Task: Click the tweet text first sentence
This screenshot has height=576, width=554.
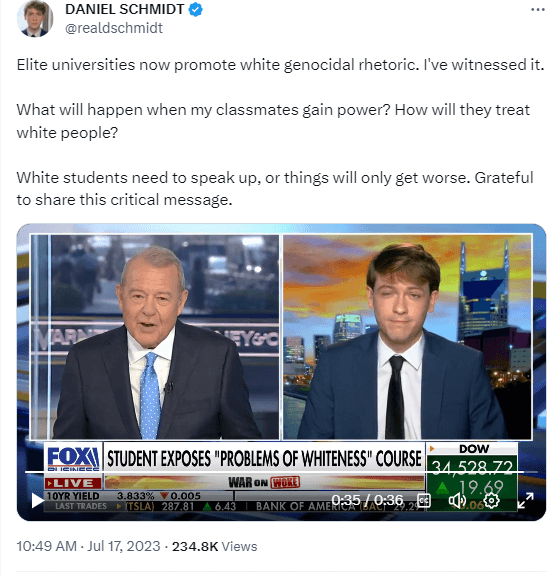Action: (x=280, y=65)
